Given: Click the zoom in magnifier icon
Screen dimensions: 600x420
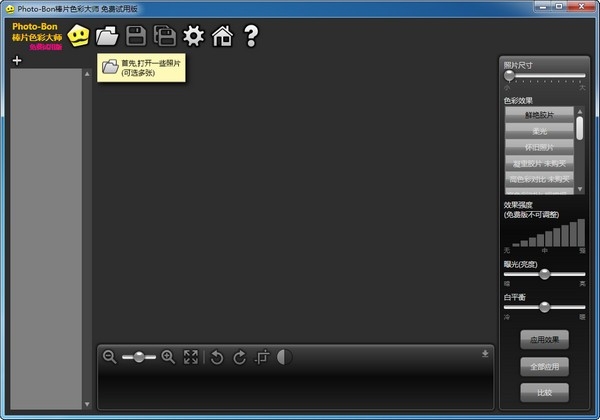Looking at the screenshot, I should [168, 357].
